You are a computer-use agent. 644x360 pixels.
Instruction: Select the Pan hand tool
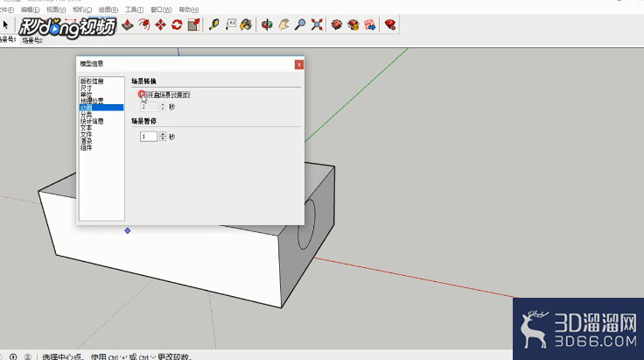point(283,25)
